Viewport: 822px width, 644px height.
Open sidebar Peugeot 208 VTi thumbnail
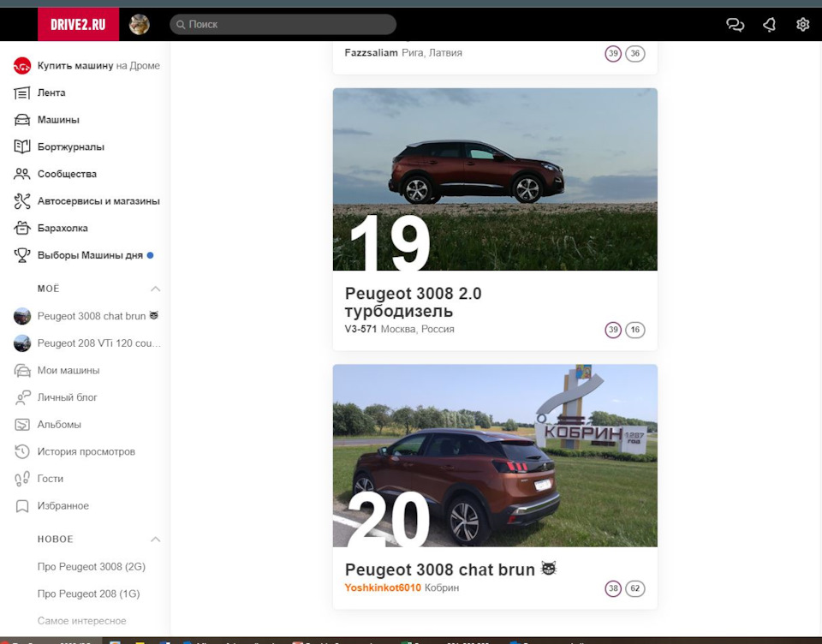[22, 343]
